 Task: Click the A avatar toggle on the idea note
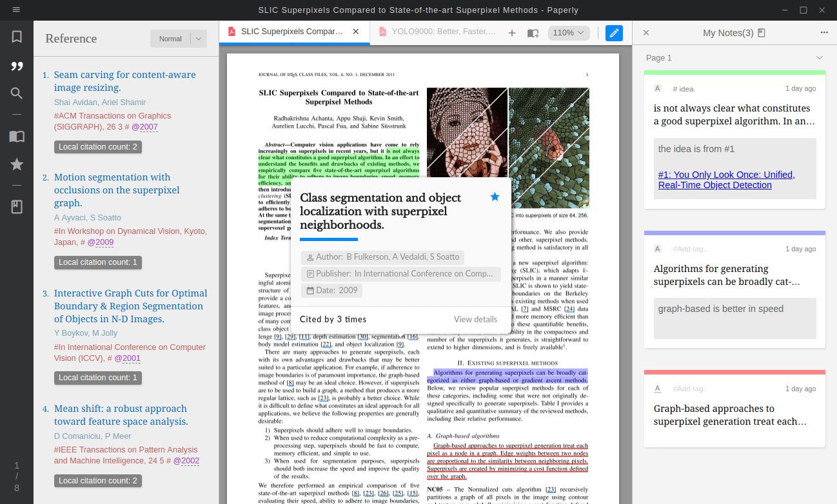[657, 88]
